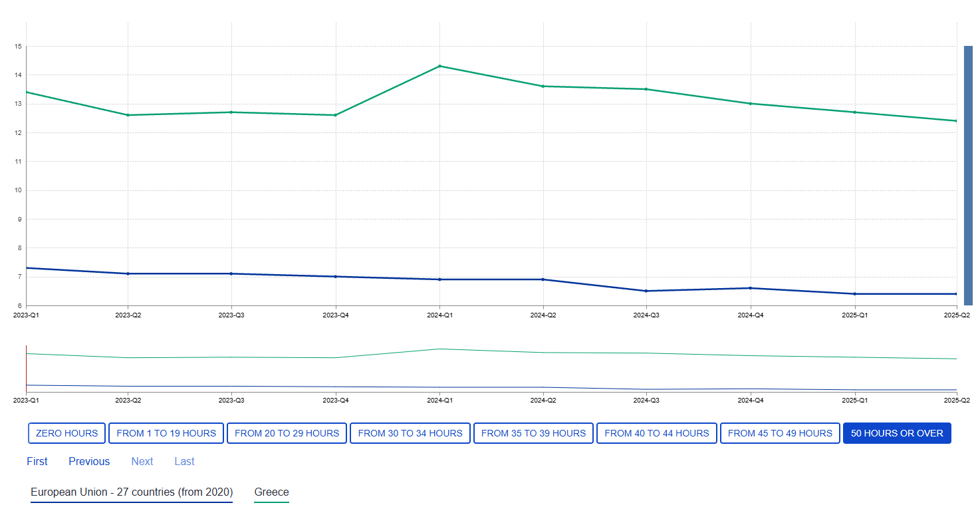Select the 50 HOURS OR OVER button
The height and width of the screenshot is (509, 980).
tap(897, 433)
